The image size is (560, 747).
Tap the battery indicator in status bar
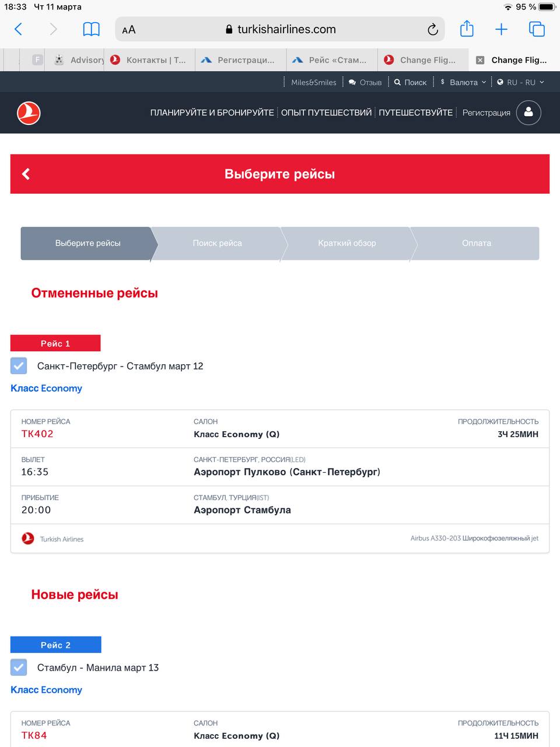[547, 7]
